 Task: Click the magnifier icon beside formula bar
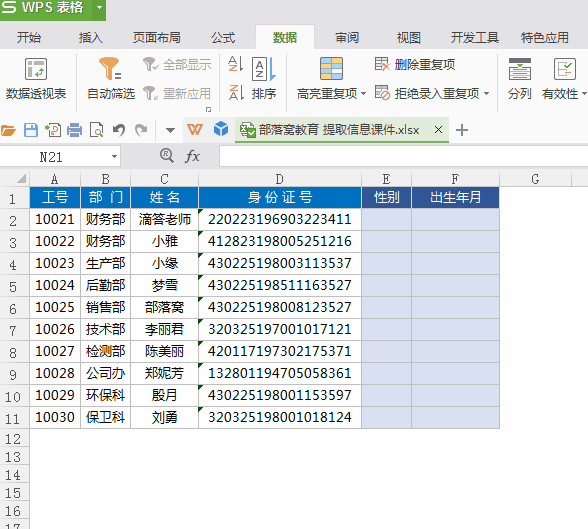pos(167,156)
